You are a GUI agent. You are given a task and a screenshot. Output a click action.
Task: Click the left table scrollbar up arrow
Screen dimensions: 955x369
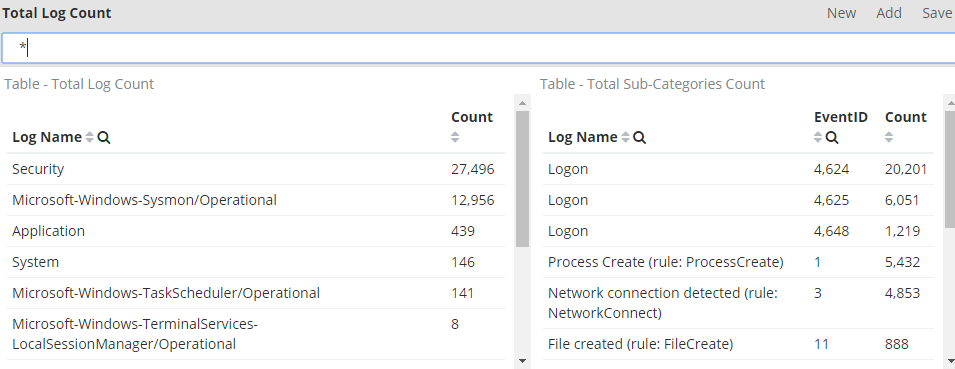coord(522,102)
